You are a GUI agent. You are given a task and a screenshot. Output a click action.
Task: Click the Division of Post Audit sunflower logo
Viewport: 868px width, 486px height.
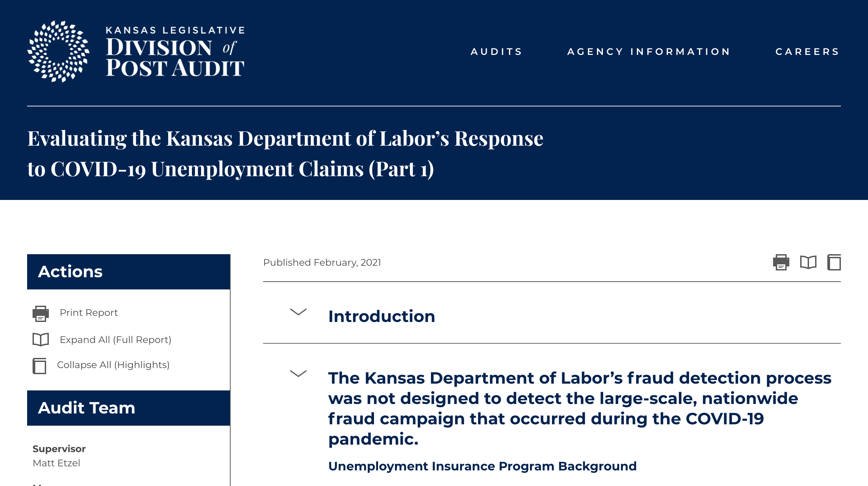tap(58, 52)
